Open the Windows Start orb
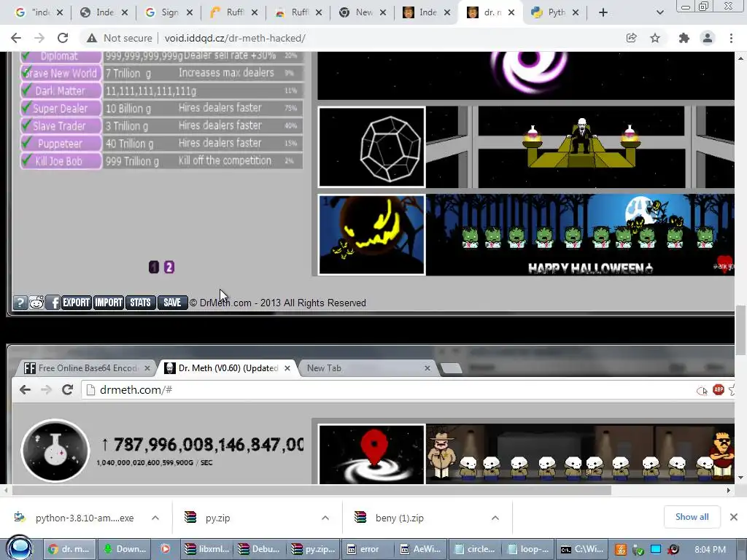The height and width of the screenshot is (560, 747). click(20, 548)
